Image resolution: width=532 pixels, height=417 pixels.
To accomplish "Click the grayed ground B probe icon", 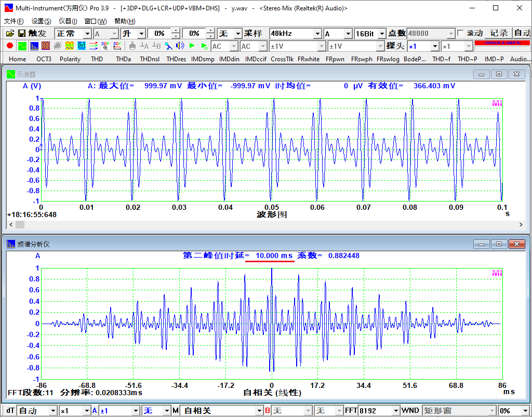I will (x=156, y=45).
